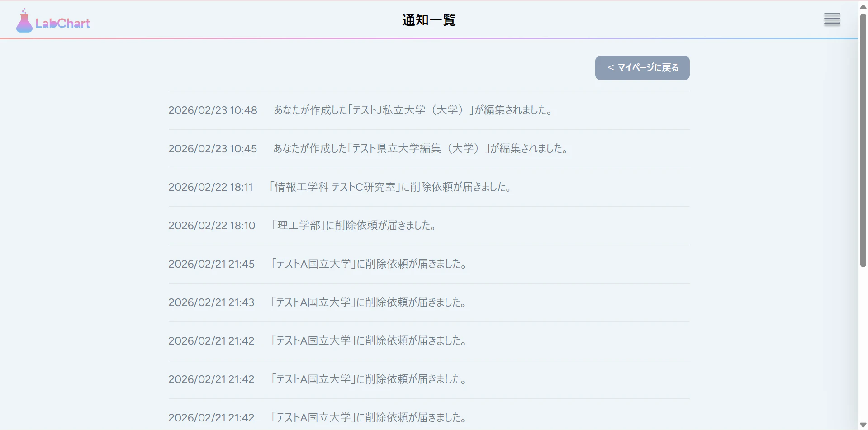Open the 21:43 テストA国立大学 deletion request message
The height and width of the screenshot is (430, 868).
[368, 302]
